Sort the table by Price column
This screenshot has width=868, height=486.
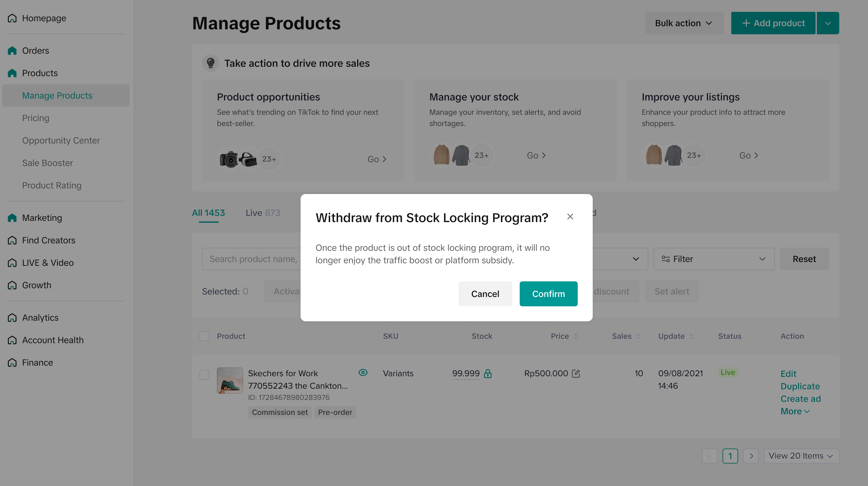(x=576, y=336)
